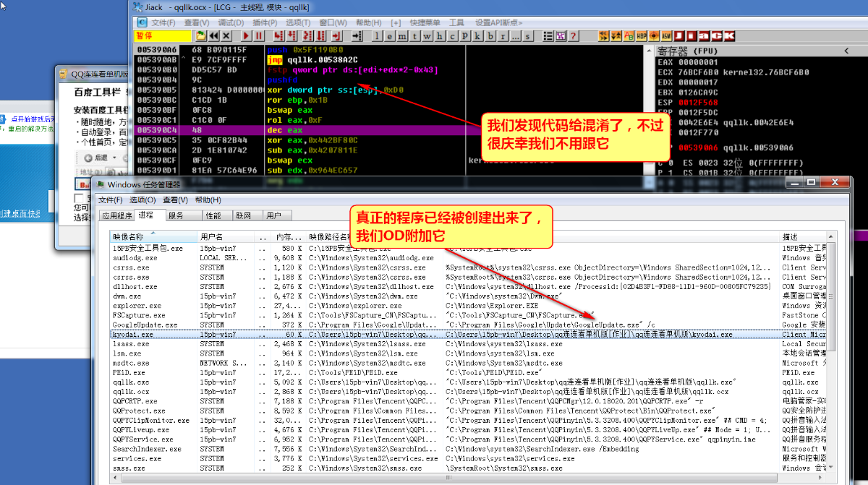The image size is (868, 485).
Task: Click the Trace over toolbar icon
Action: (x=320, y=35)
